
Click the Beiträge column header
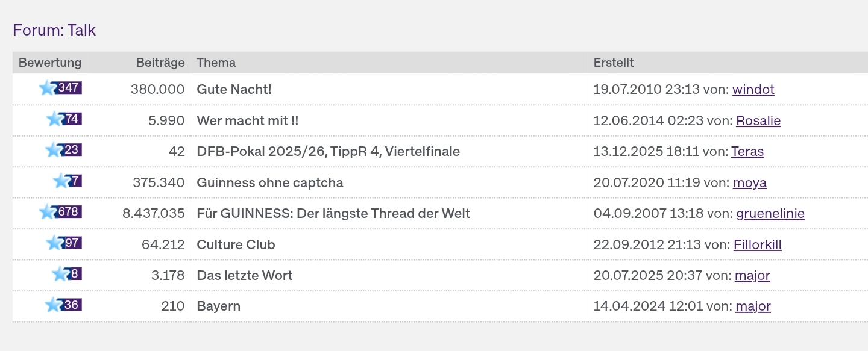[160, 63]
